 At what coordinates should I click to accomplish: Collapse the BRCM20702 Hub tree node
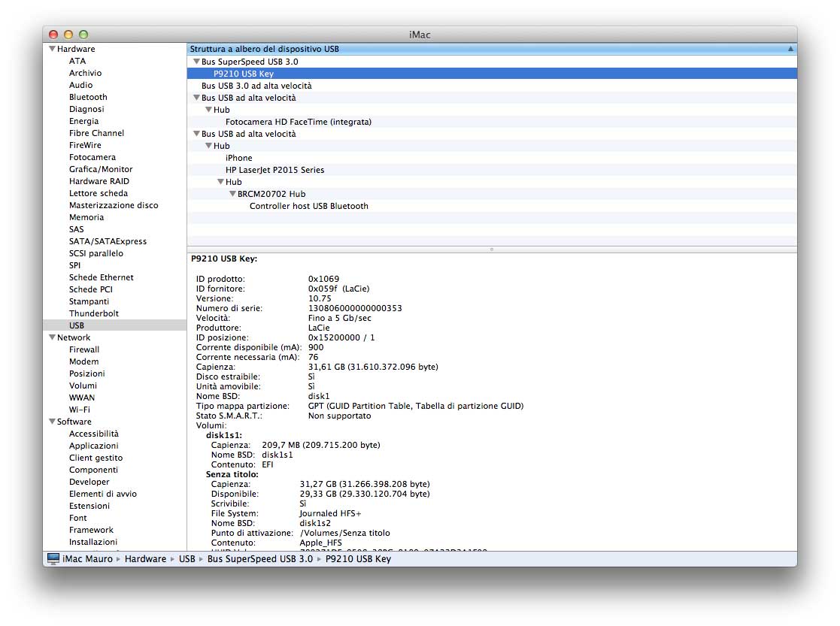(232, 194)
